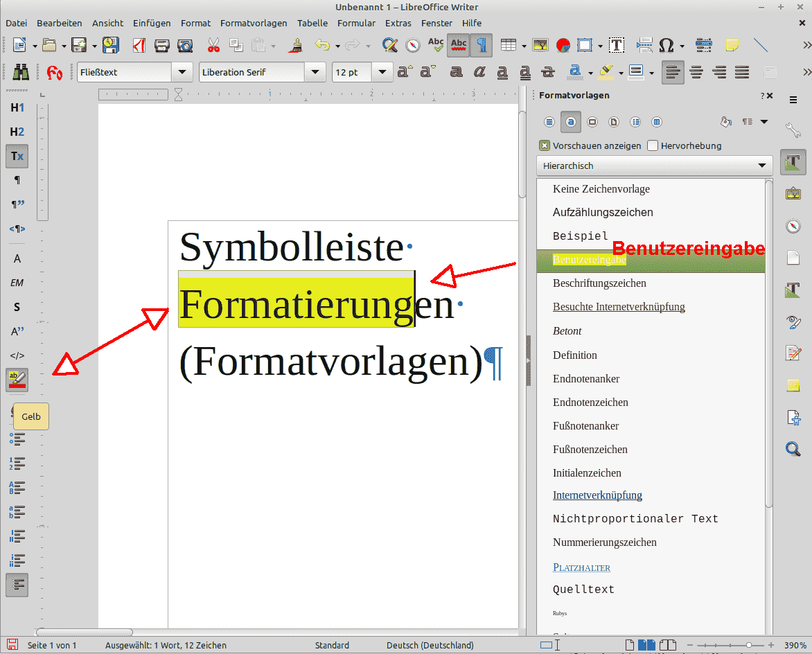The height and width of the screenshot is (654, 812).
Task: Click the yellow highlighting ab icon
Action: point(17,380)
